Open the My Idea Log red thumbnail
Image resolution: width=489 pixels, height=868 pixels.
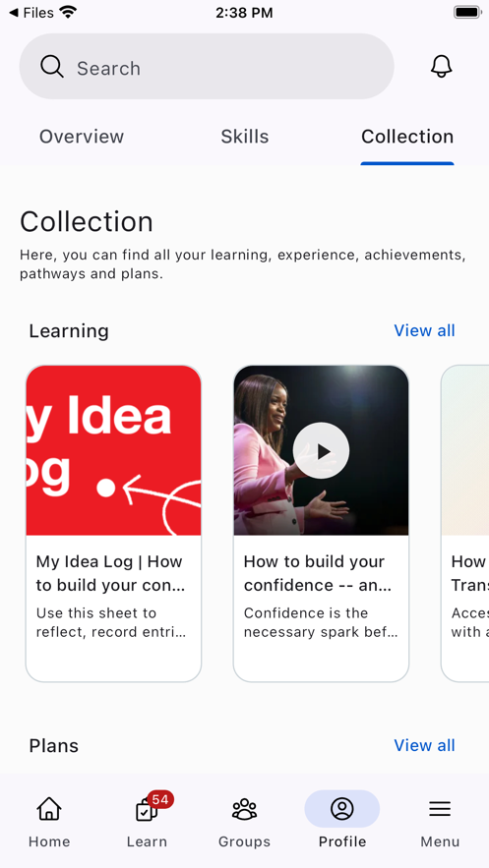click(113, 450)
